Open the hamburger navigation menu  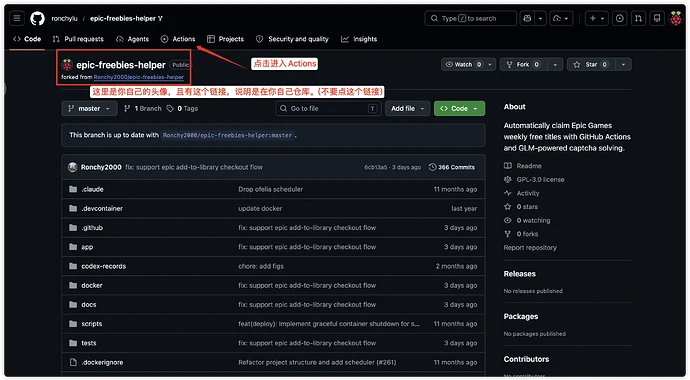(17, 18)
